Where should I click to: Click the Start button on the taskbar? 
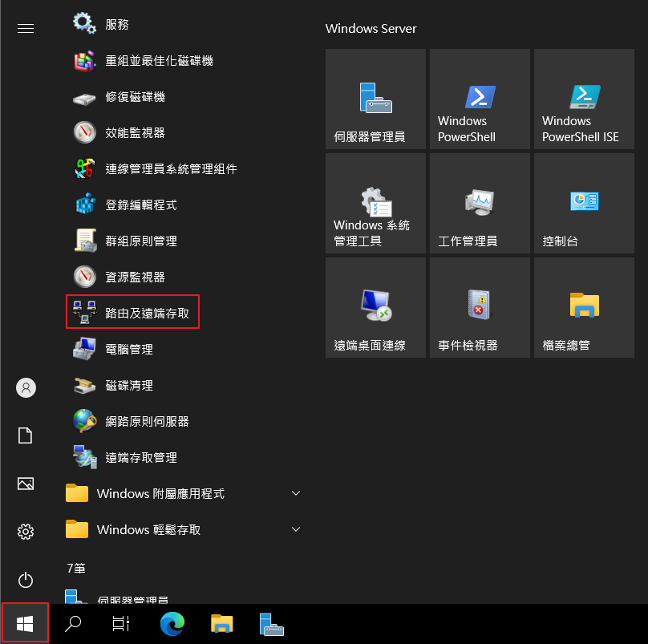[x=25, y=623]
